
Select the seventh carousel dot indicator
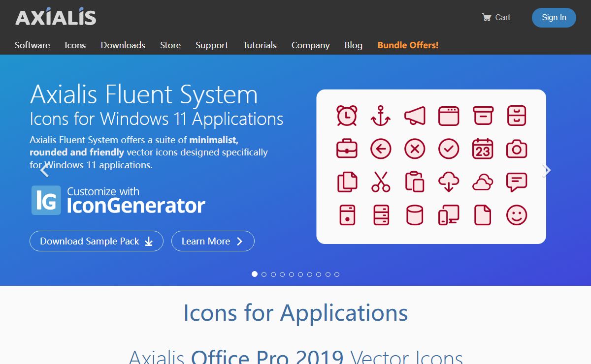coord(309,274)
